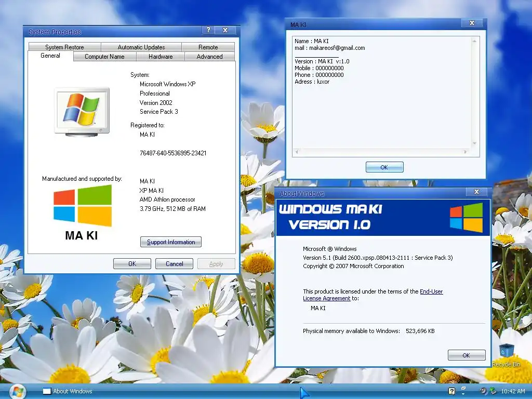
Task: Click OK in System Properties
Action: 132,263
